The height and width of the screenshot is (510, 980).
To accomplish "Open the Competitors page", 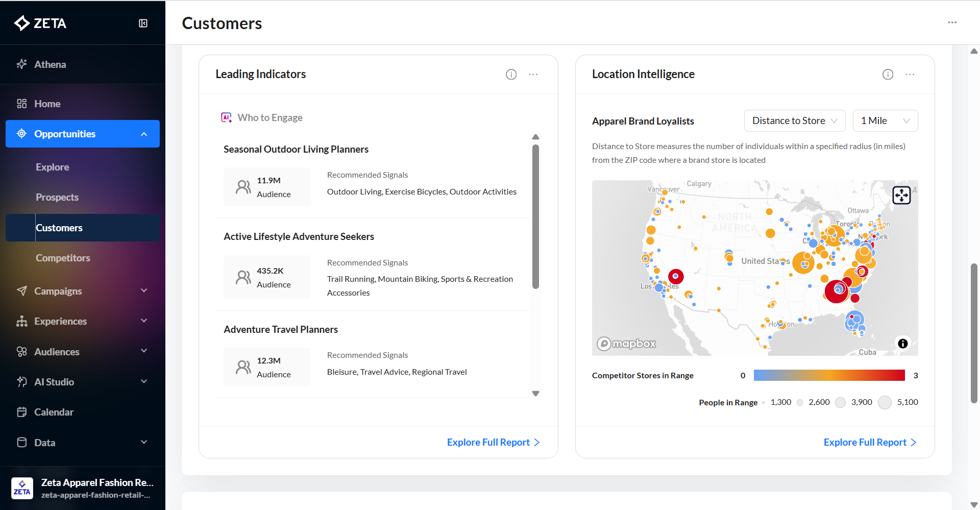I will pyautogui.click(x=63, y=258).
